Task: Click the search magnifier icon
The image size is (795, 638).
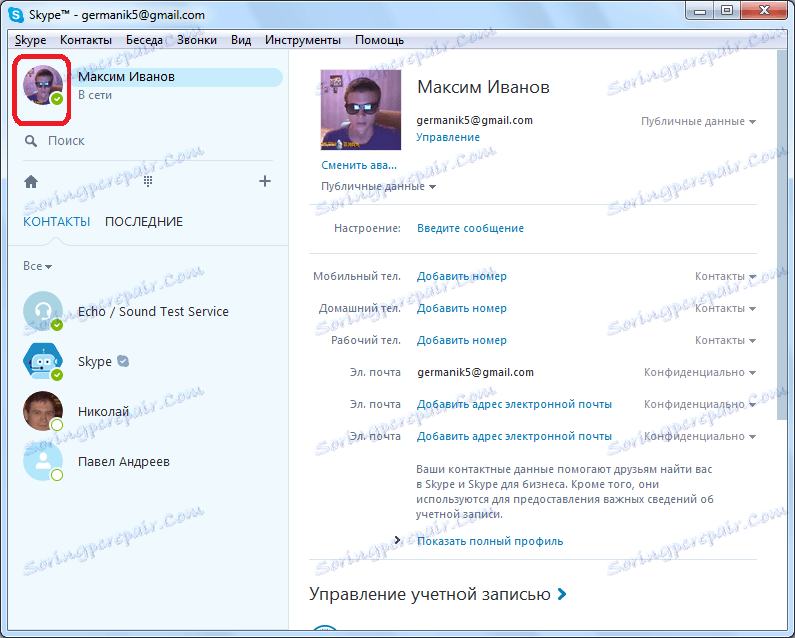Action: click(x=31, y=141)
